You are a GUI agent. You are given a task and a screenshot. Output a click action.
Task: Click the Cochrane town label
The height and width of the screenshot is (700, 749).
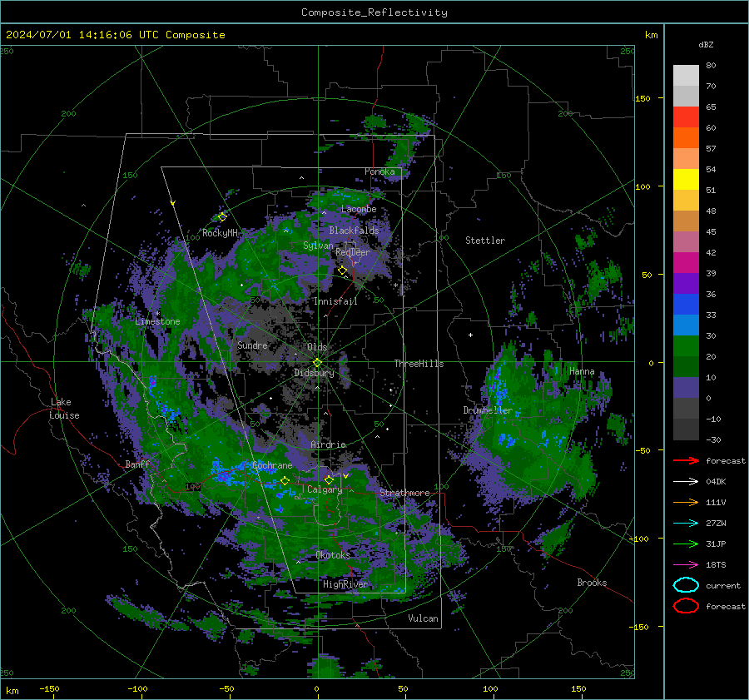click(272, 465)
